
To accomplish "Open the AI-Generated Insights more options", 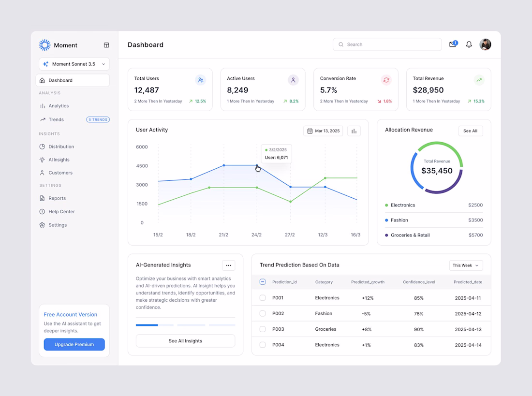I will 229,265.
